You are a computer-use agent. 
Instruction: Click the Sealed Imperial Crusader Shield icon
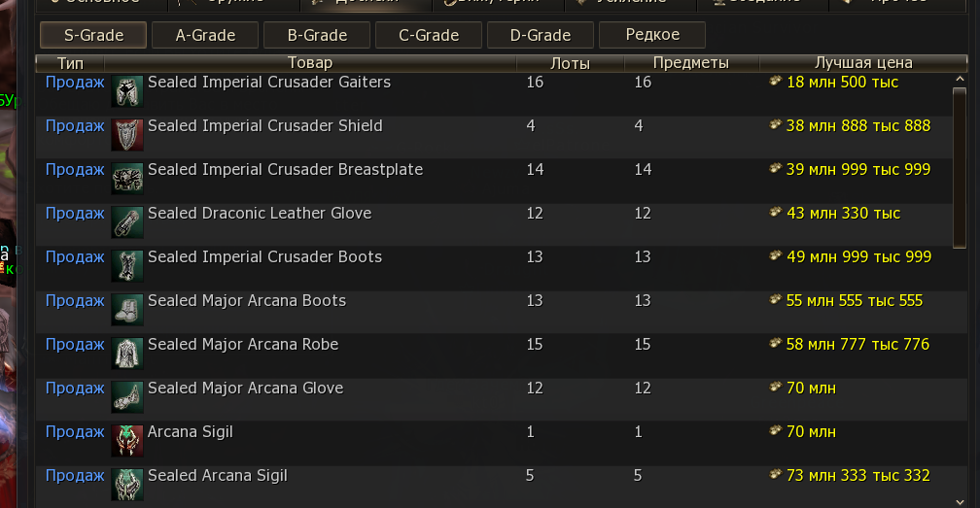[x=127, y=134]
